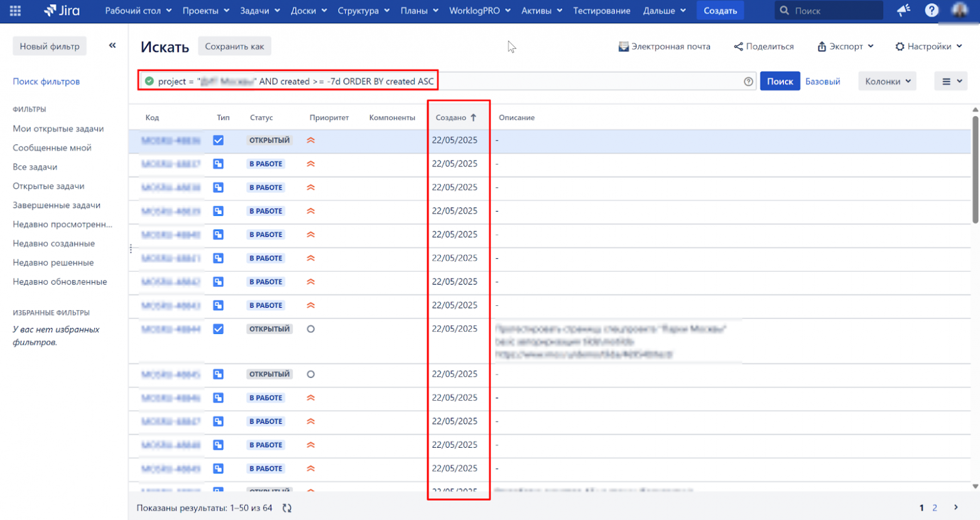Collapse the filters sidebar

click(112, 45)
